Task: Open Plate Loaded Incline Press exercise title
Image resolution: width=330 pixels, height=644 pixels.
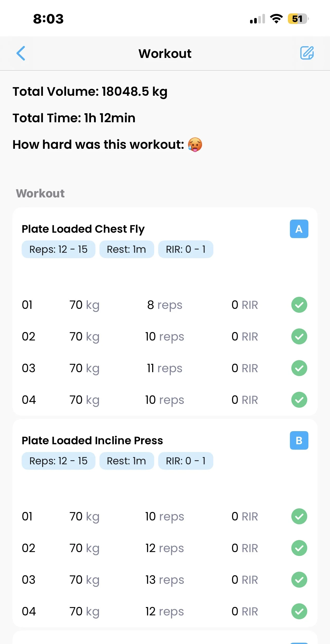Action: tap(92, 440)
